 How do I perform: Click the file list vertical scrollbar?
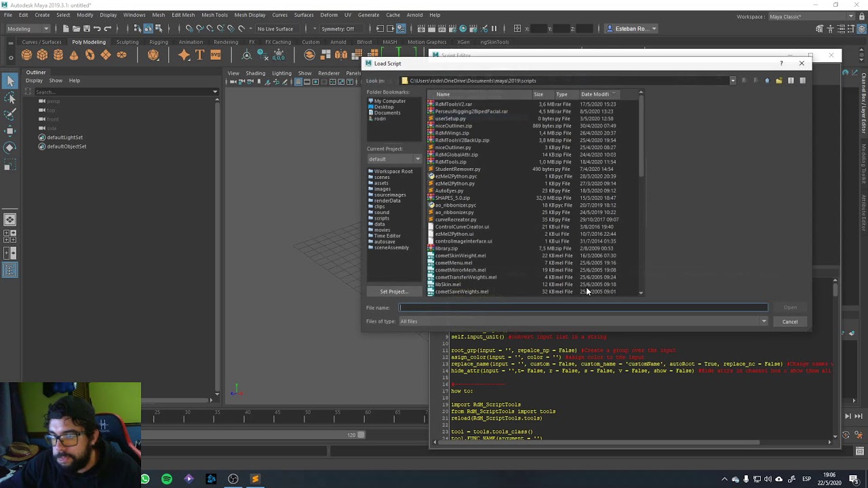[642, 193]
